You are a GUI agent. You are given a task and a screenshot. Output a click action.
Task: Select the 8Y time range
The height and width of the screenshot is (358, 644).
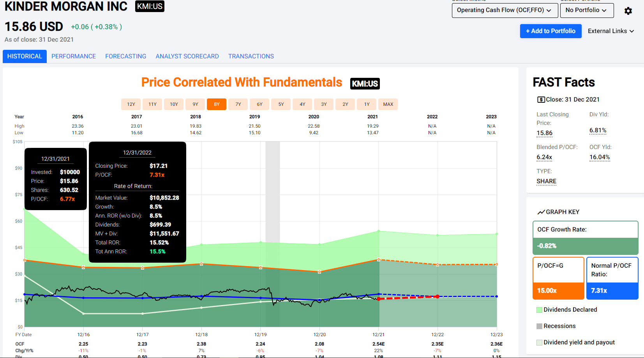pyautogui.click(x=217, y=104)
